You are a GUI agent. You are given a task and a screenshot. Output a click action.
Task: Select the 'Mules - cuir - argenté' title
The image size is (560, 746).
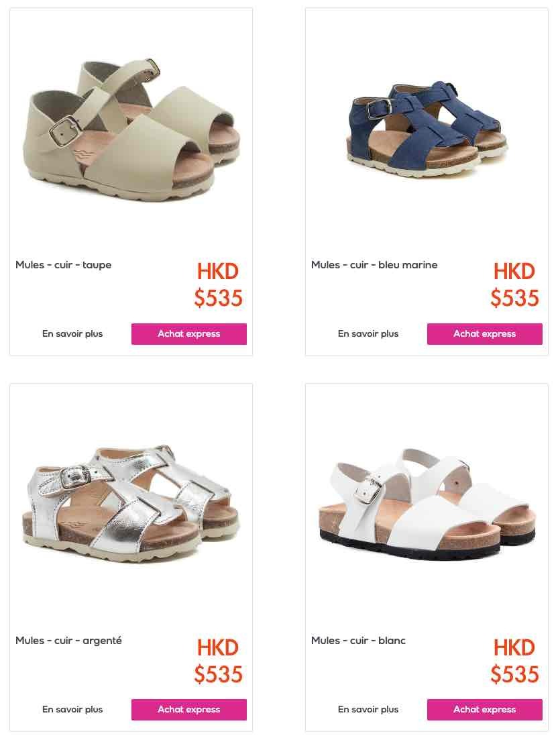coord(68,641)
